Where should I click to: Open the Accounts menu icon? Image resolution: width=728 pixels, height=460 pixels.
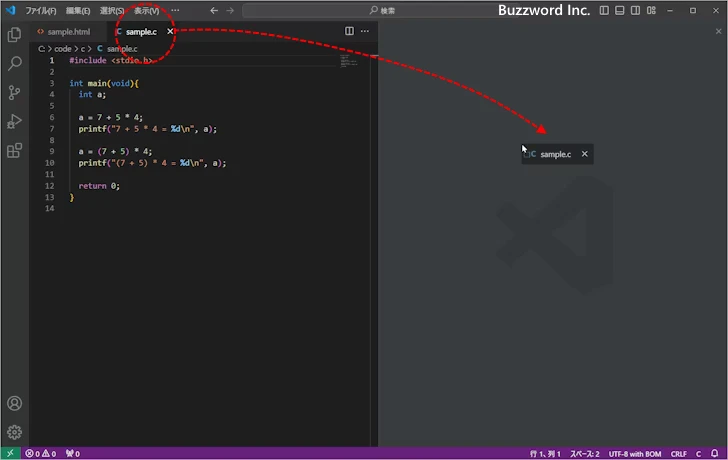tap(14, 404)
